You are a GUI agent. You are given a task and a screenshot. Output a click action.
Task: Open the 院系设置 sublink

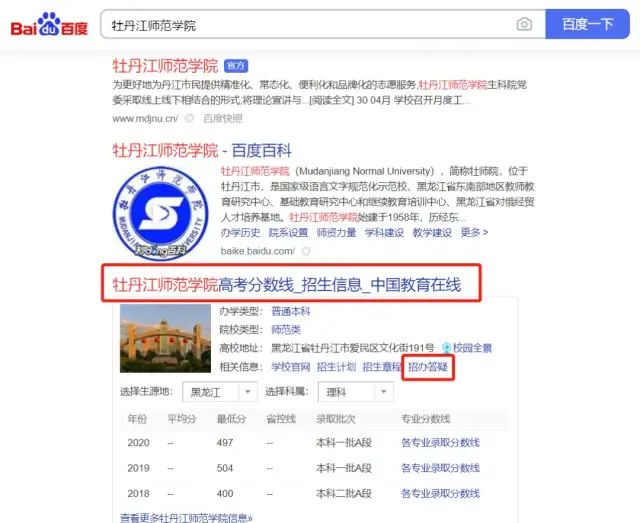coord(288,232)
